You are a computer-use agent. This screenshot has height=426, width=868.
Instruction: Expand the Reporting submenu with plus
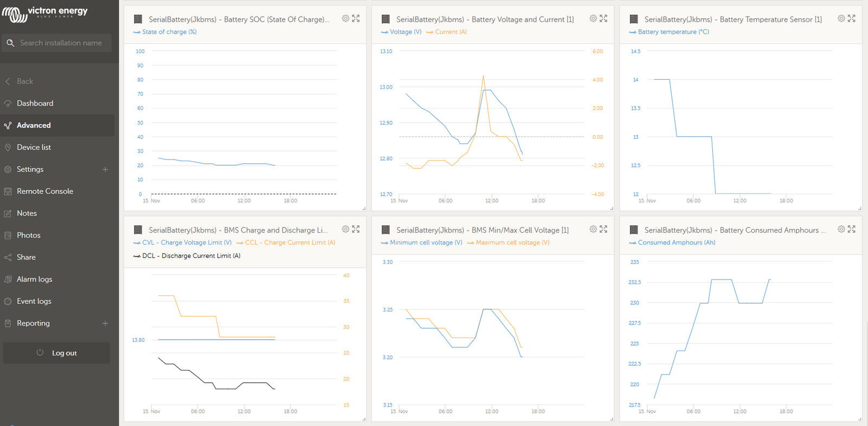point(105,323)
